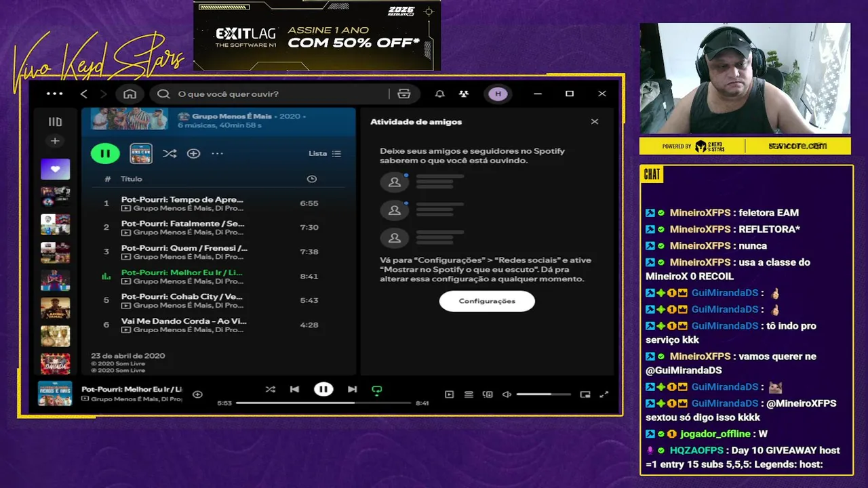Toggle the friend activity icon in top bar
The height and width of the screenshot is (488, 868).
tap(464, 94)
